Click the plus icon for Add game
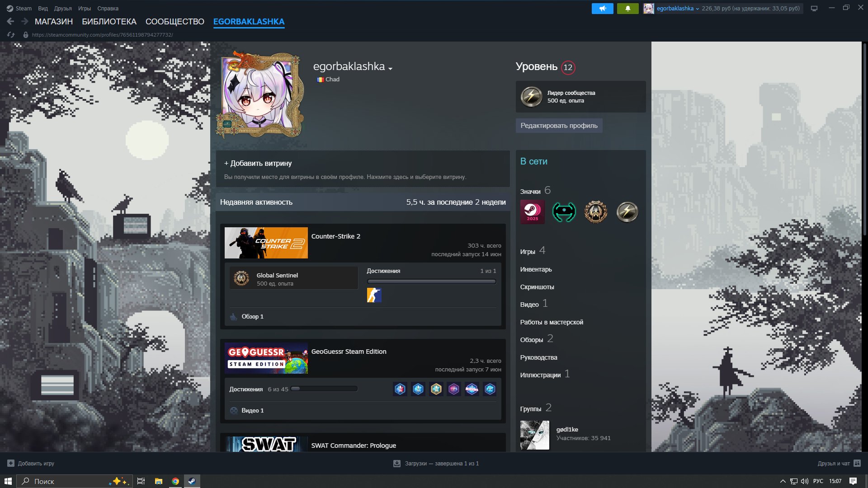 11,463
